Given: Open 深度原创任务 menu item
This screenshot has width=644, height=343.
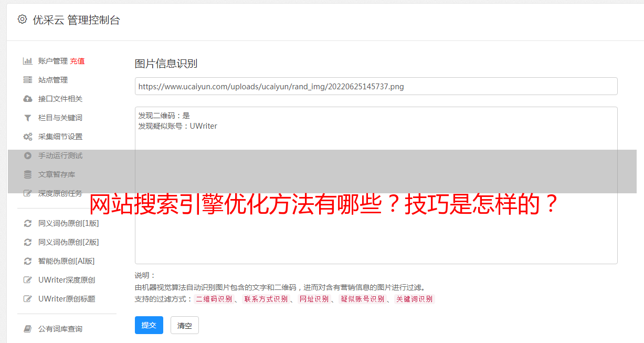Looking at the screenshot, I should click(x=60, y=193).
